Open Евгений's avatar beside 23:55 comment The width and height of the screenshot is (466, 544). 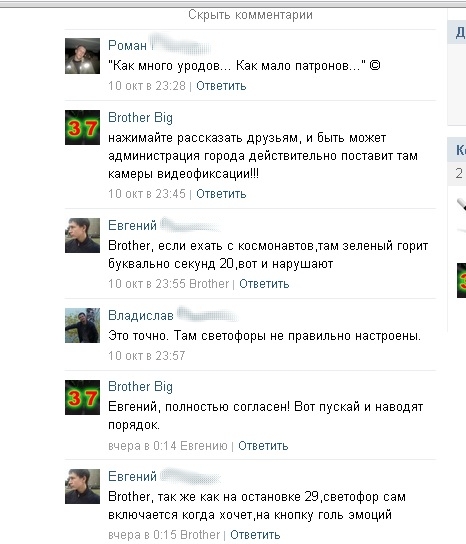coord(82,235)
